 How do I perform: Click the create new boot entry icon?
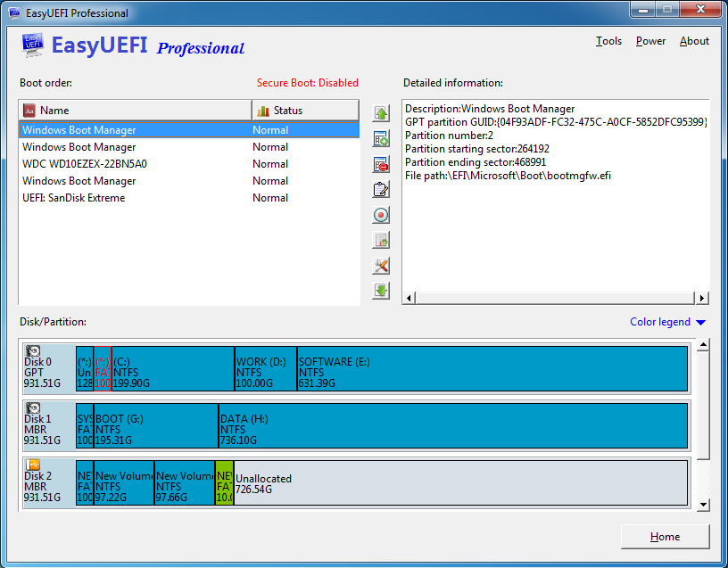click(381, 138)
